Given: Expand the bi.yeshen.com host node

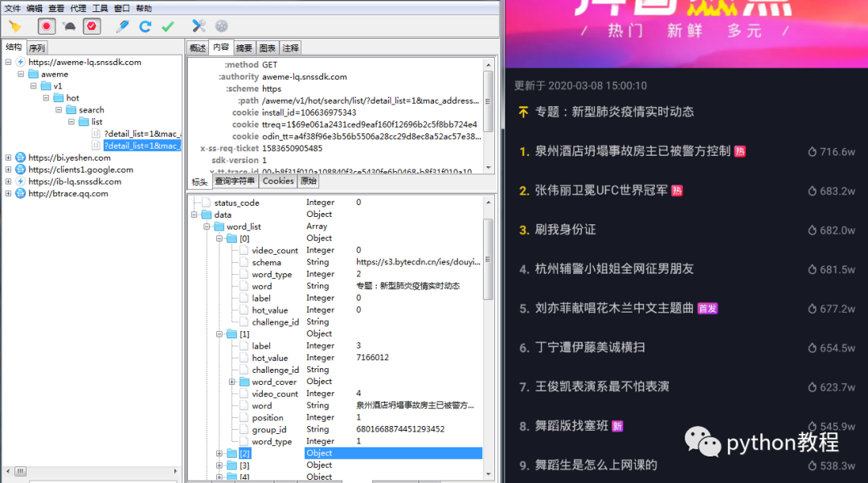Looking at the screenshot, I should click(8, 158).
